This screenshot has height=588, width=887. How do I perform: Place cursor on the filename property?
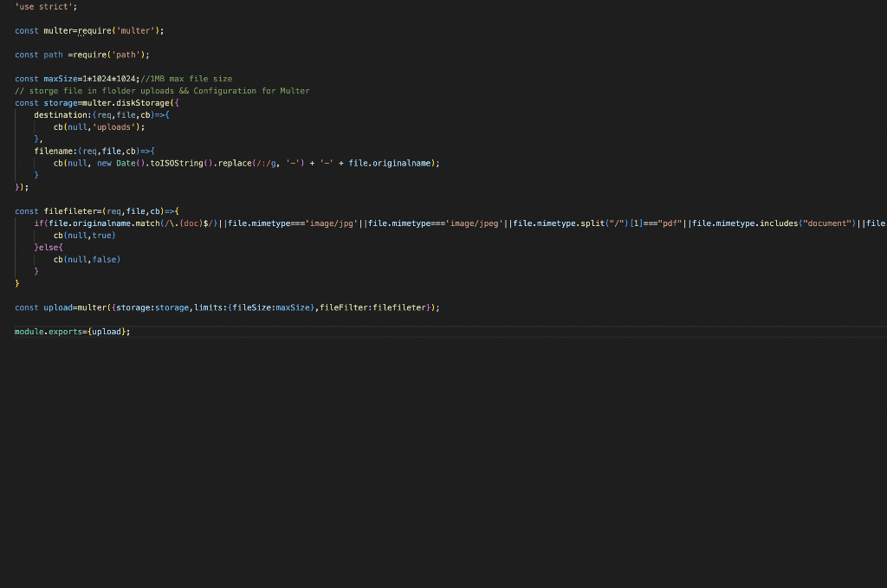point(50,151)
